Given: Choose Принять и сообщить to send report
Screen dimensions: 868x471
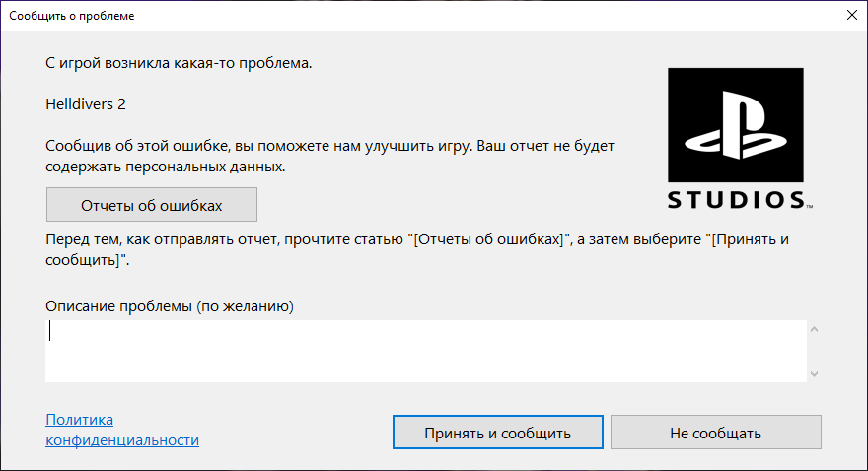Looking at the screenshot, I should [x=498, y=433].
